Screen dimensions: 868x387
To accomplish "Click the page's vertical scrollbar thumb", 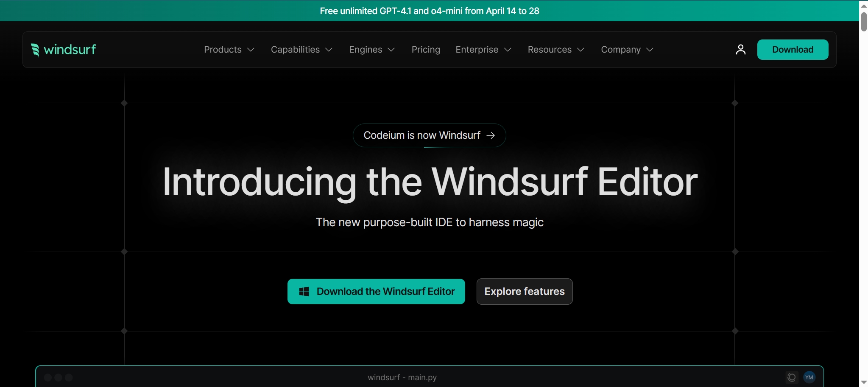I will pyautogui.click(x=864, y=21).
